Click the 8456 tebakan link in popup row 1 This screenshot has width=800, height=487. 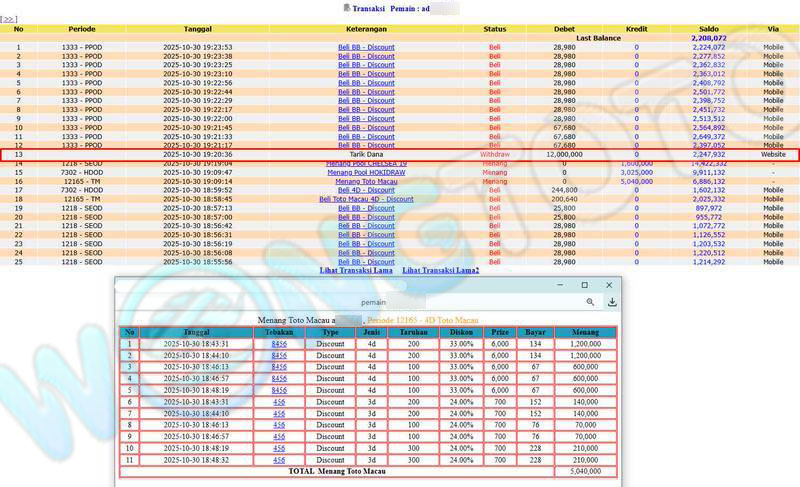coord(279,344)
